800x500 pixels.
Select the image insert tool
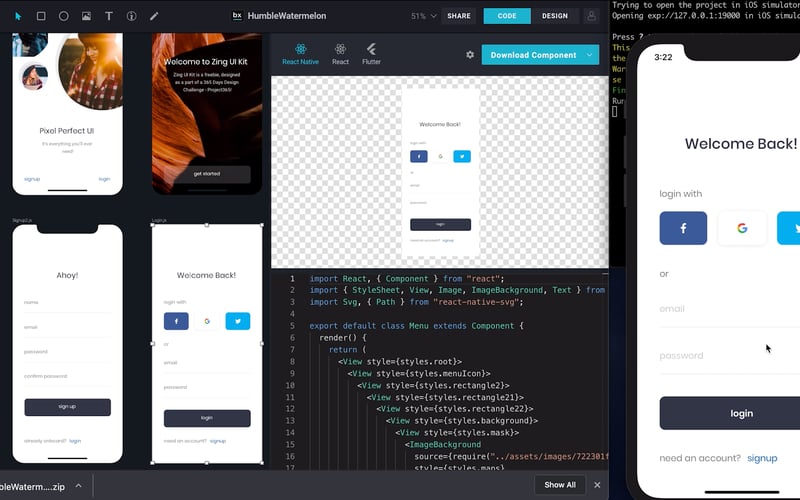coord(86,16)
